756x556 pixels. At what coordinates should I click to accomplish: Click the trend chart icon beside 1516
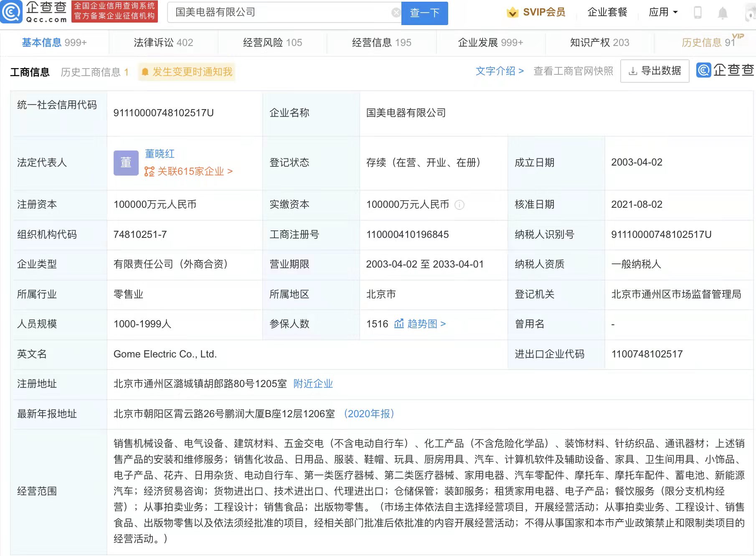point(399,324)
